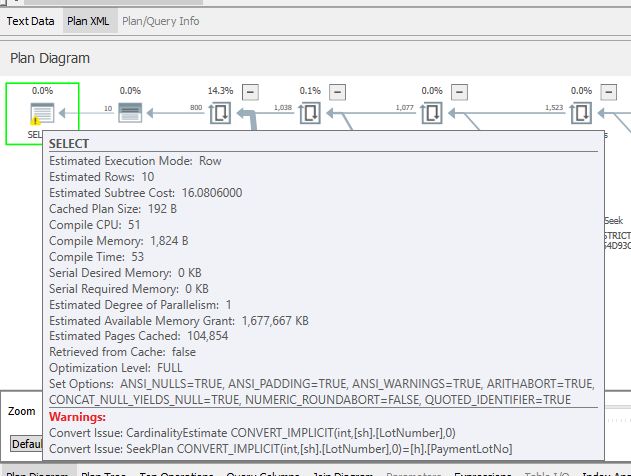Viewport: 631px width, 476px height.
Task: Click the Zoom label in the bottom panel
Action: [22, 411]
